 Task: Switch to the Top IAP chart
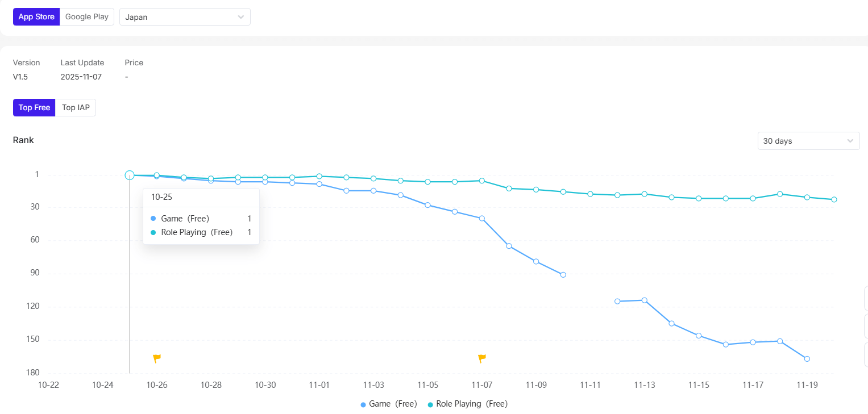(76, 107)
